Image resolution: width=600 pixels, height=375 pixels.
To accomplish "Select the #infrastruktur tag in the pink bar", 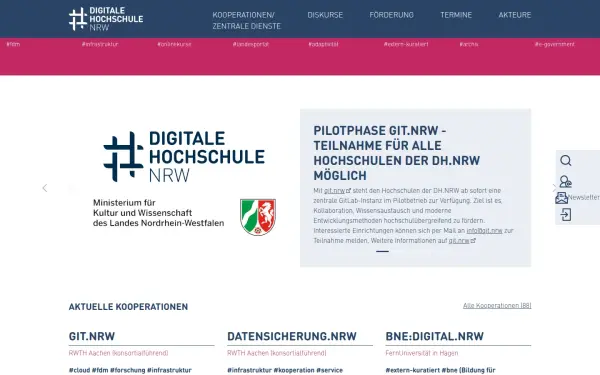I will click(x=100, y=44).
